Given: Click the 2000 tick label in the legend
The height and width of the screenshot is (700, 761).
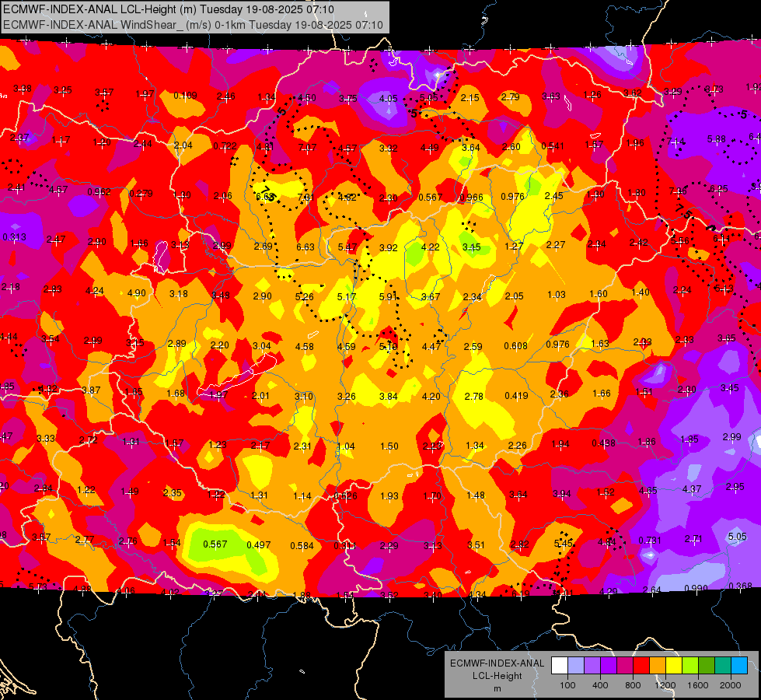Looking at the screenshot, I should pos(730,685).
